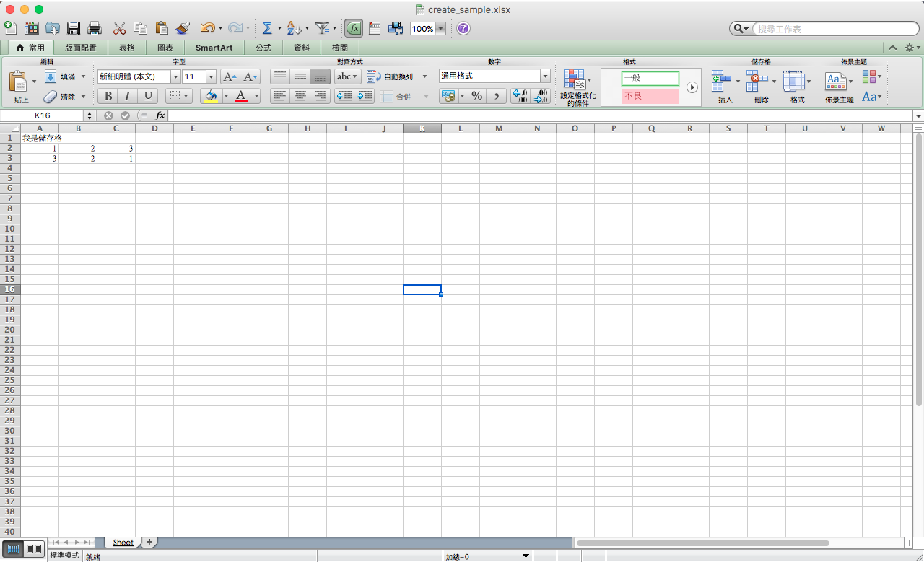Click the currency format icon
Screen dimensions: 924x562
click(449, 95)
